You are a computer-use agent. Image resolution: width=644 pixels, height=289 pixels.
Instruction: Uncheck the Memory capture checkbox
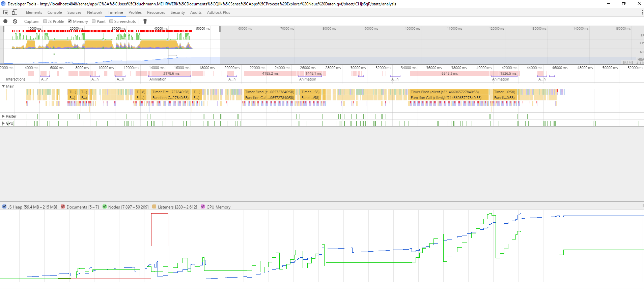point(70,21)
